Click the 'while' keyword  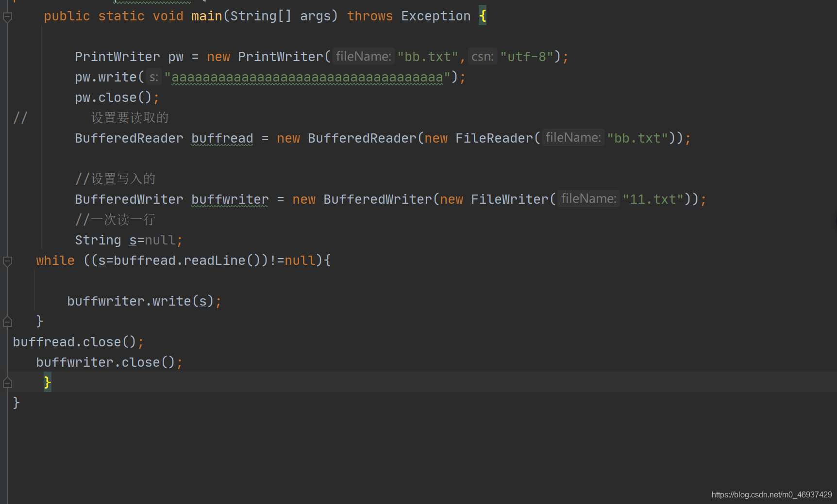55,260
